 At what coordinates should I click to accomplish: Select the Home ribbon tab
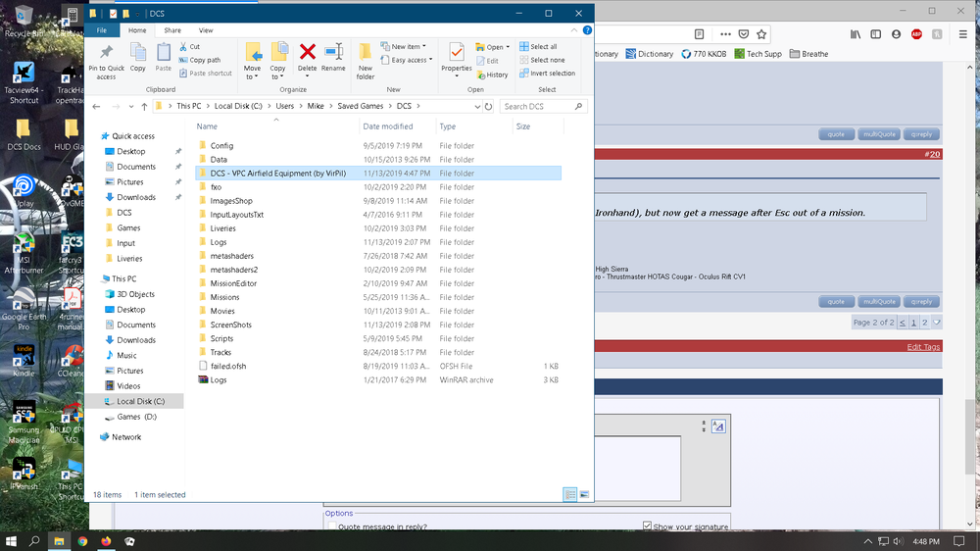pos(137,30)
